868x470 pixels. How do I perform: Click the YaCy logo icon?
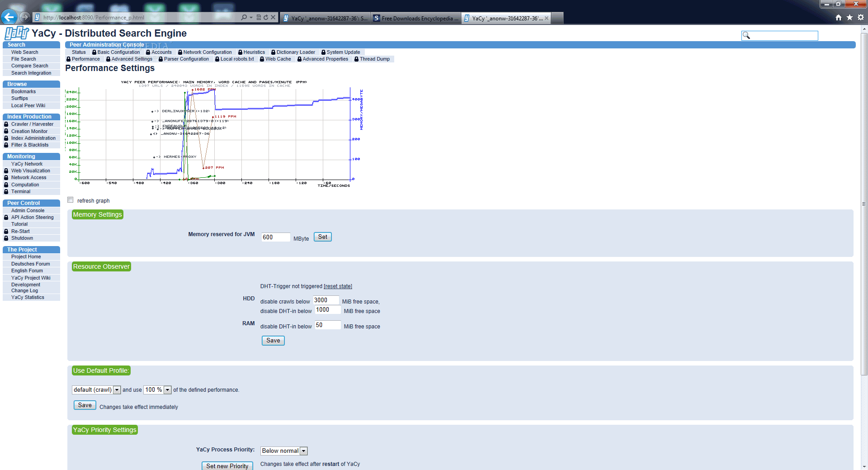click(x=17, y=33)
